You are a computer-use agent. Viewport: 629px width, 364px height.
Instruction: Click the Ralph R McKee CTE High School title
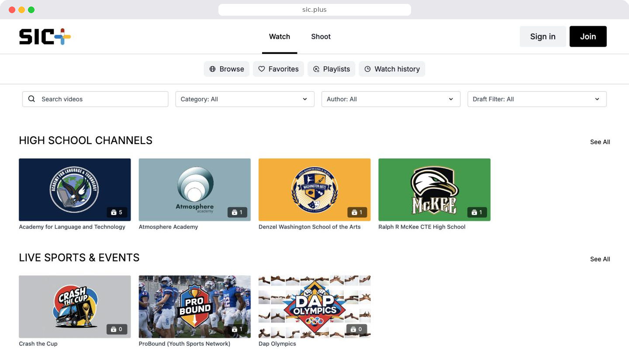pyautogui.click(x=422, y=227)
